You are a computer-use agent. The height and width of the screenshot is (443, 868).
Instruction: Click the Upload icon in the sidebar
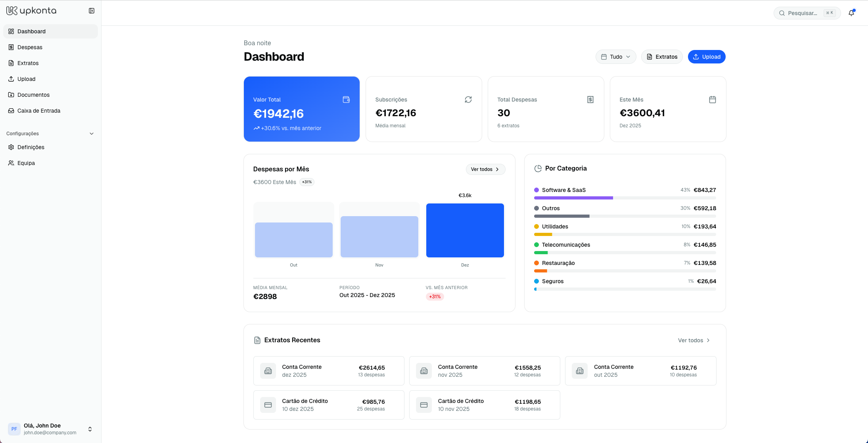coord(11,79)
